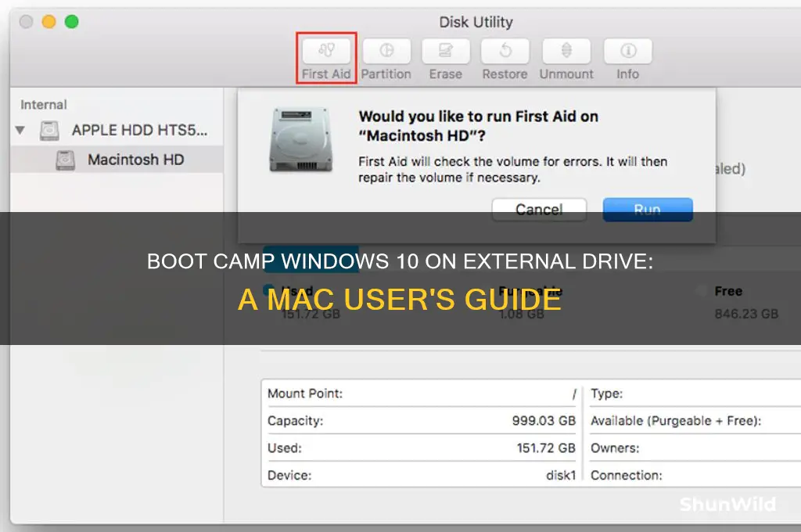Click the APPLE HDD drive icon
This screenshot has width=801, height=532.
[49, 131]
